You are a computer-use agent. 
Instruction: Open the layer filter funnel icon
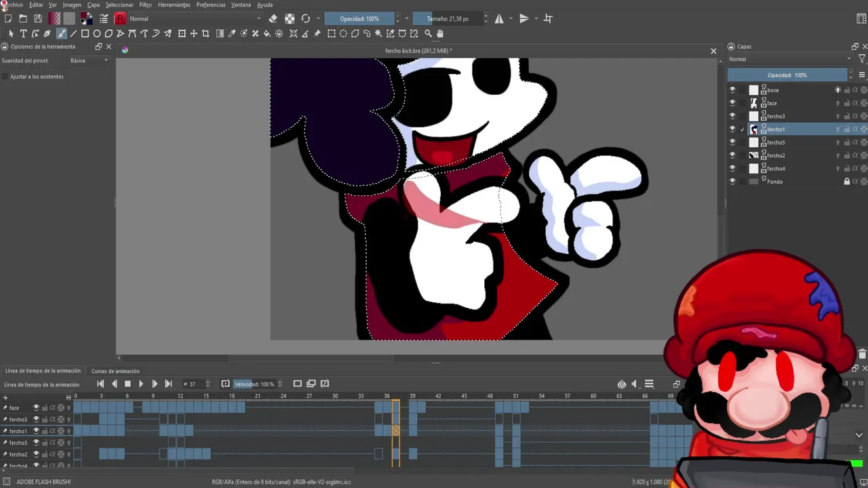(862, 59)
